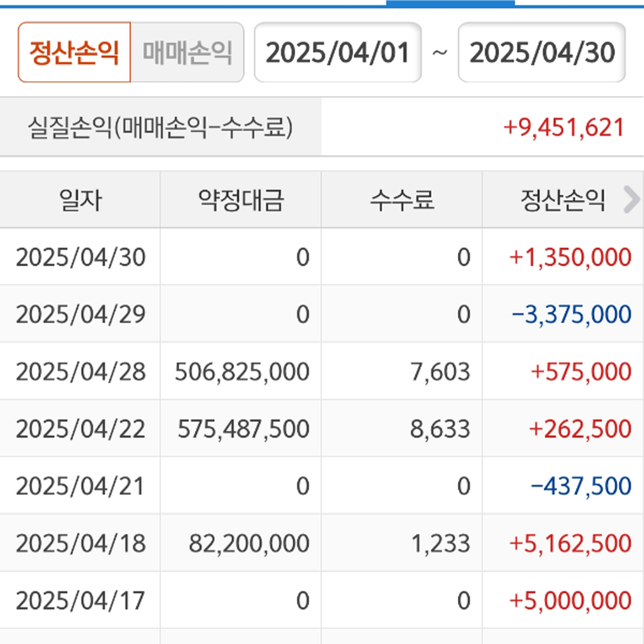Image resolution: width=644 pixels, height=644 pixels.
Task: Select the 2025/04/30 date row
Action: 80,257
